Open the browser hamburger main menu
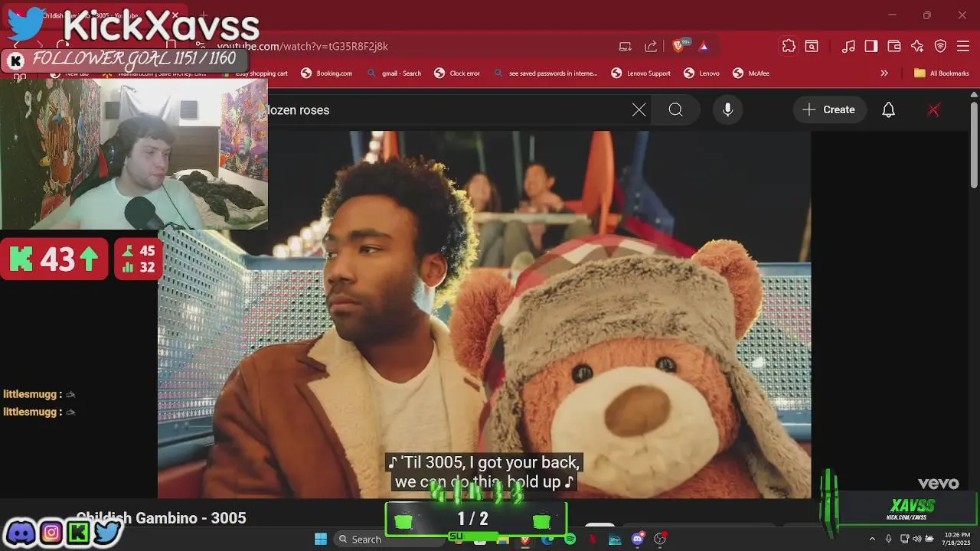This screenshot has height=551, width=980. coord(963,47)
